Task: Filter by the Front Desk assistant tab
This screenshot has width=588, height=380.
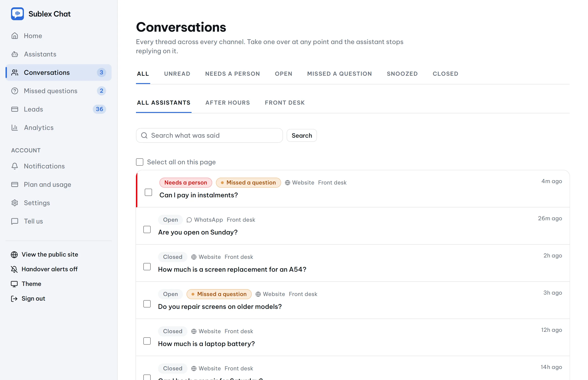Action: click(x=285, y=103)
